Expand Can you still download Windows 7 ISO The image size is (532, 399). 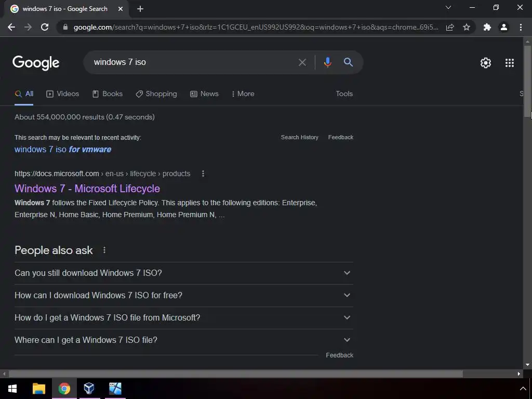click(184, 273)
